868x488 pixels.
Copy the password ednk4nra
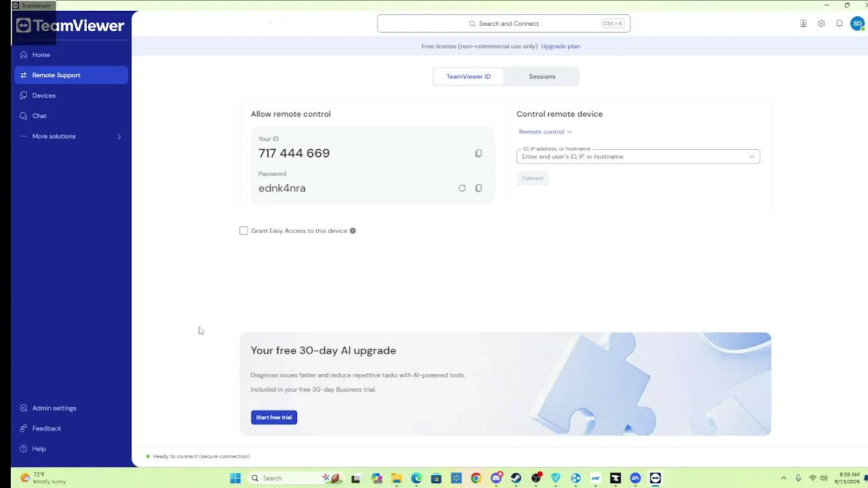click(478, 188)
